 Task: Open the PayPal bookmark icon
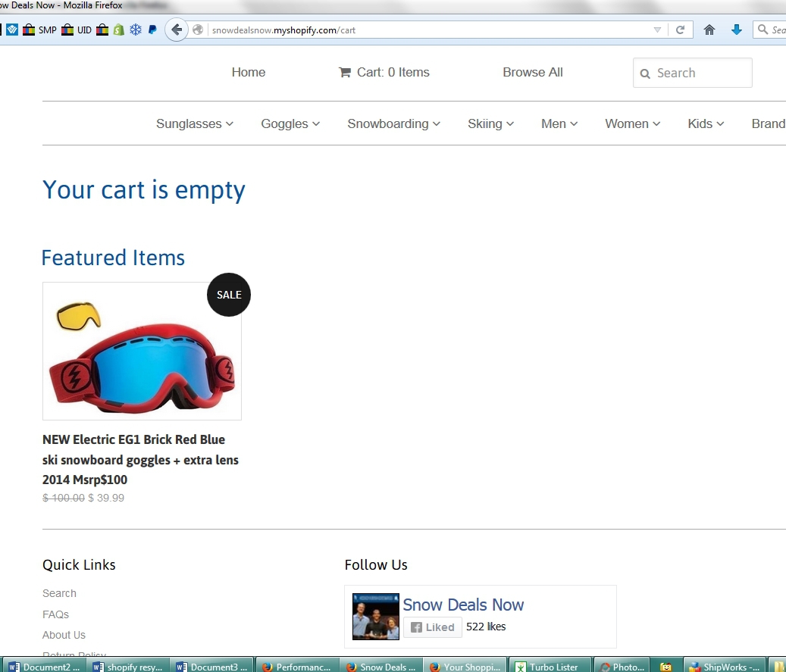[x=152, y=30]
